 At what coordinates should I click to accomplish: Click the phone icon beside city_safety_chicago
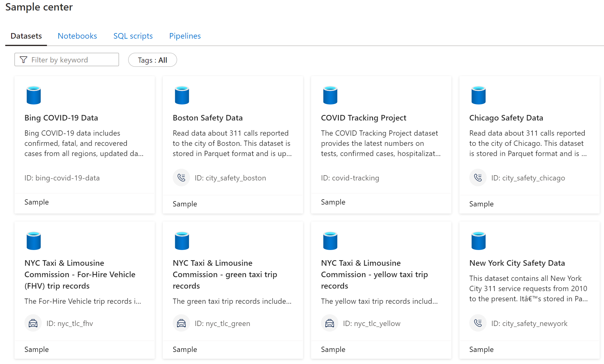click(478, 178)
